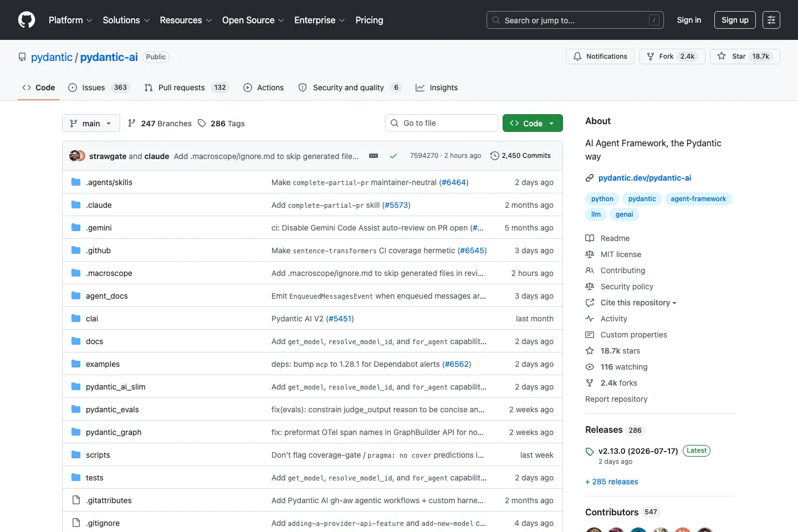This screenshot has height=532, width=798.
Task: Click the 18.7k stars link
Action: [x=620, y=351]
